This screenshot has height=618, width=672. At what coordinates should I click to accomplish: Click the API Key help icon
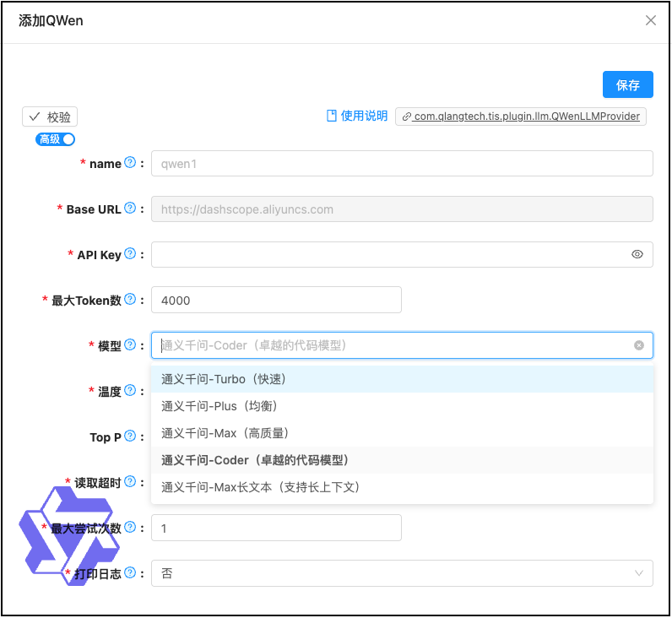130,254
